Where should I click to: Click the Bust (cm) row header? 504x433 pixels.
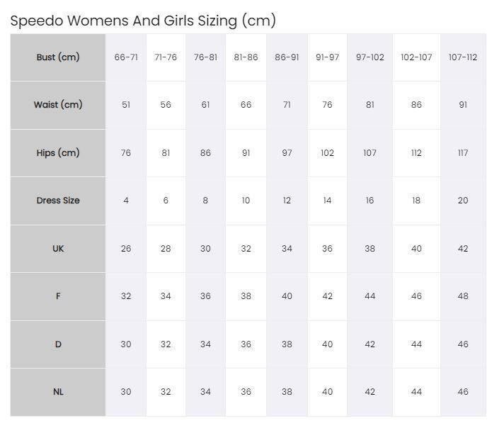coord(58,57)
